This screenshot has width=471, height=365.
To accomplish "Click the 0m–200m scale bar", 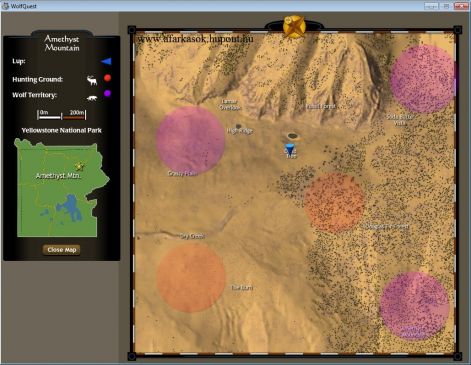I will 62,114.
